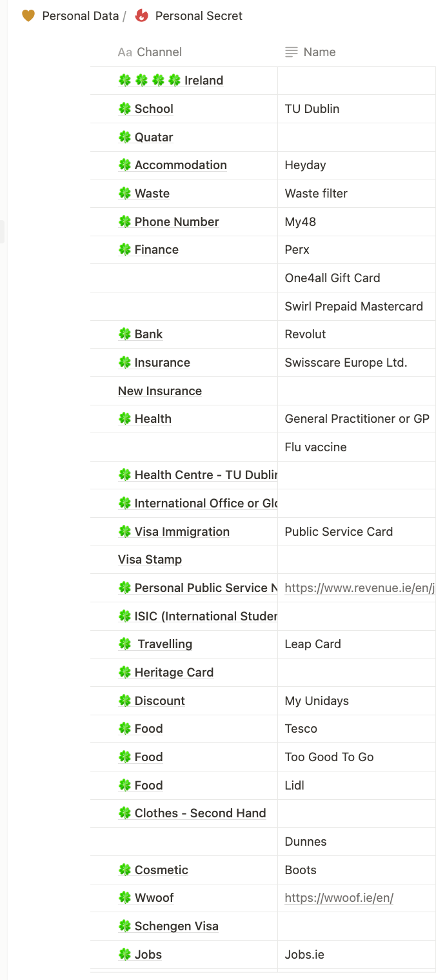Click the Aa icon in Channel header
The width and height of the screenshot is (436, 980).
point(125,52)
